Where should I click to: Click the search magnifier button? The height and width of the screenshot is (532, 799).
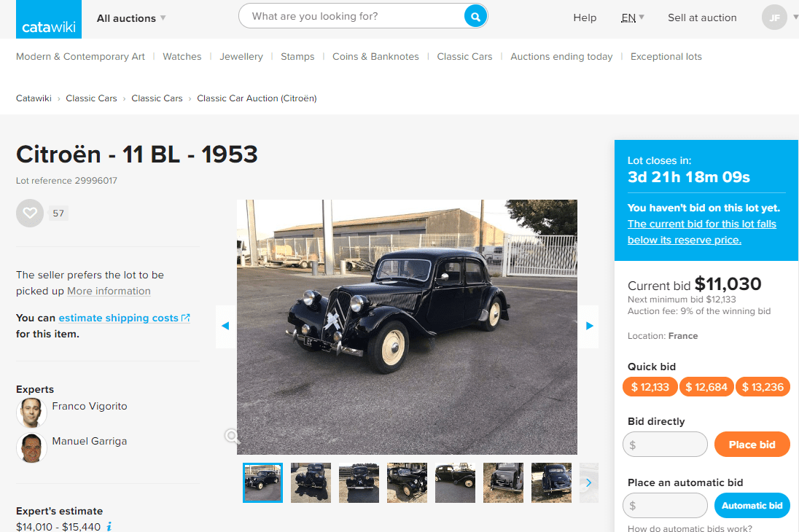(475, 16)
